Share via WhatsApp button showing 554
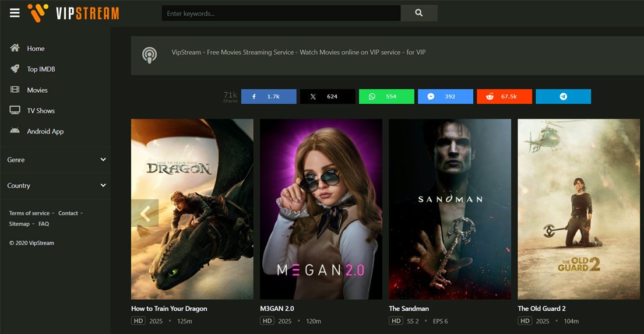 coord(386,97)
